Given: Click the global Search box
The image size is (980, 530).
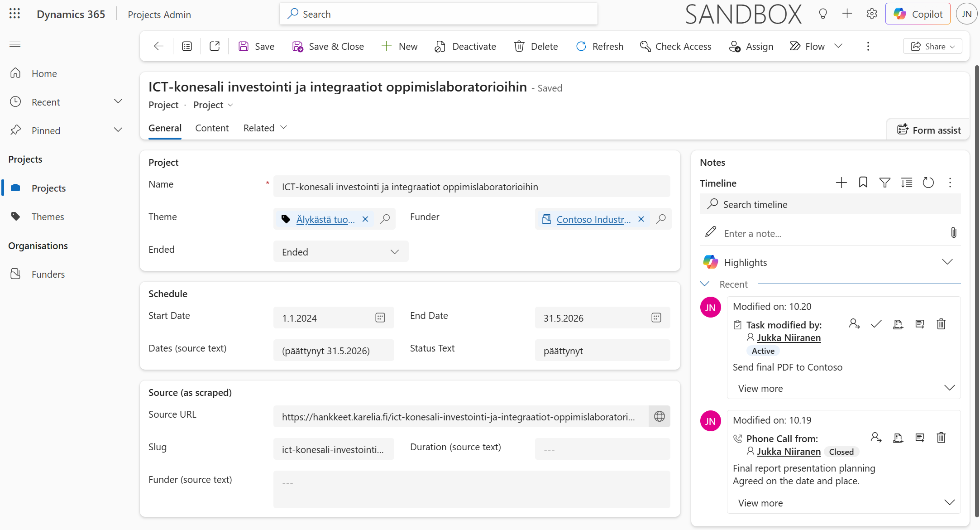Looking at the screenshot, I should 438,14.
